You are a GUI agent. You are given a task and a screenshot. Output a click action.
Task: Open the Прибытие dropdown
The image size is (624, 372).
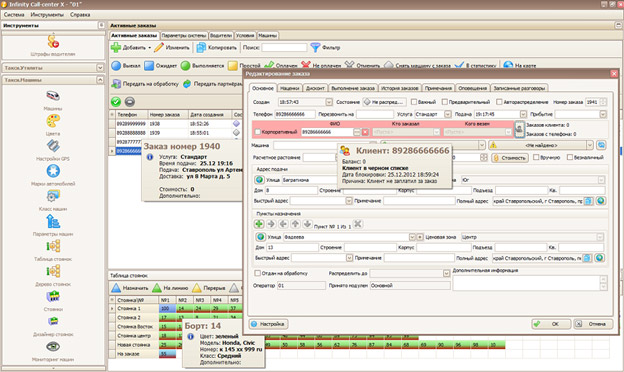[x=603, y=114]
